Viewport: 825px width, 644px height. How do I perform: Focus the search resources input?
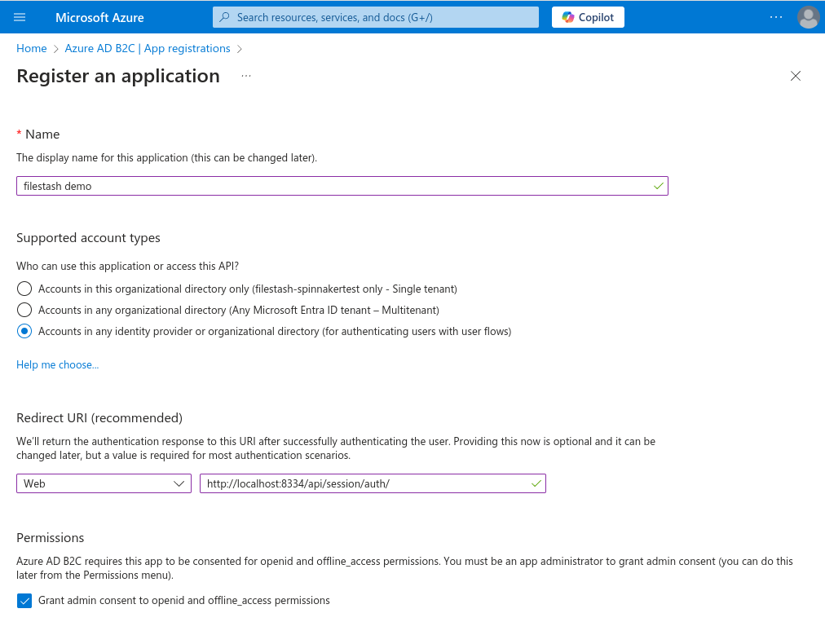[x=376, y=17]
